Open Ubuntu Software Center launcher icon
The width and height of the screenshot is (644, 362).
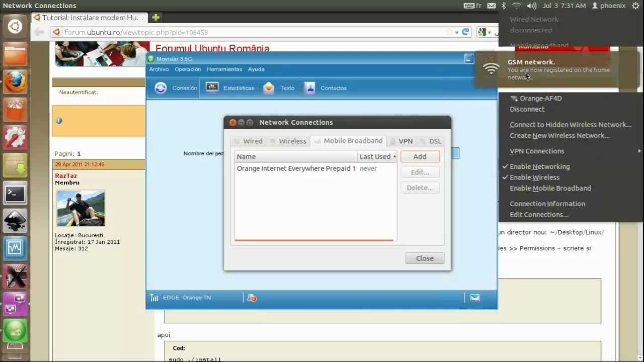click(15, 109)
